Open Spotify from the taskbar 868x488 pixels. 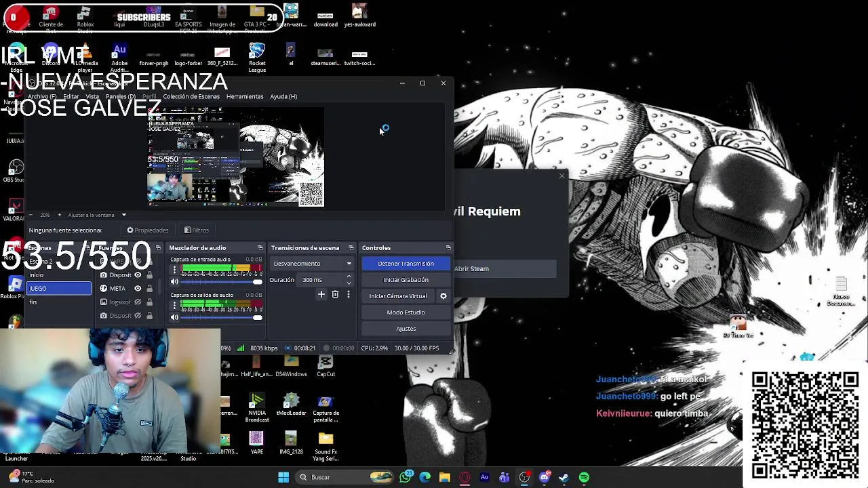[x=584, y=477]
